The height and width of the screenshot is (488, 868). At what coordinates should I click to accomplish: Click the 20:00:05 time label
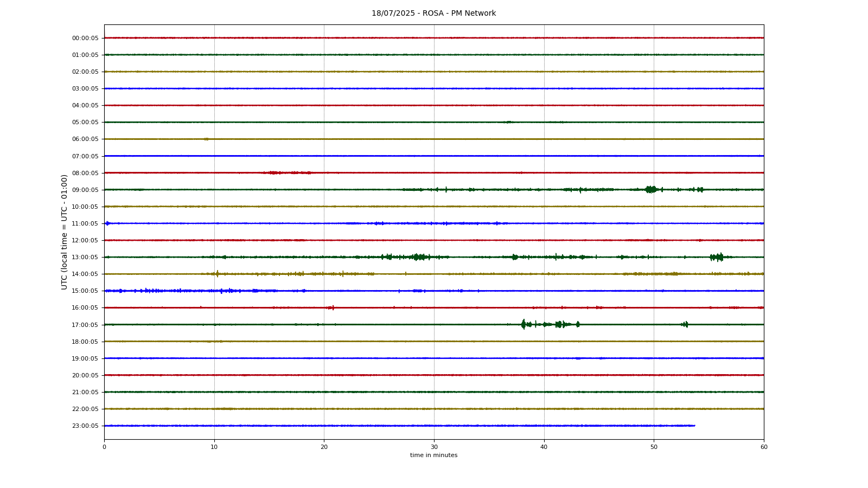(x=85, y=375)
